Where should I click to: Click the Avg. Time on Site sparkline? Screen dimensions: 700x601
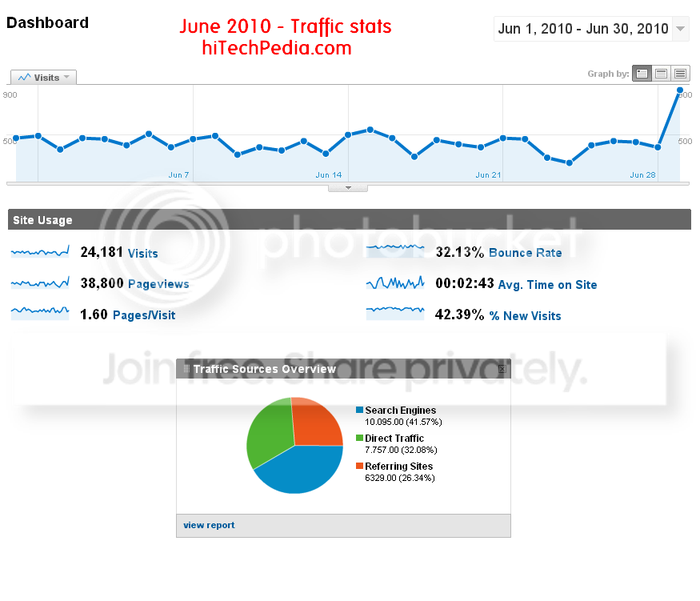click(x=395, y=282)
